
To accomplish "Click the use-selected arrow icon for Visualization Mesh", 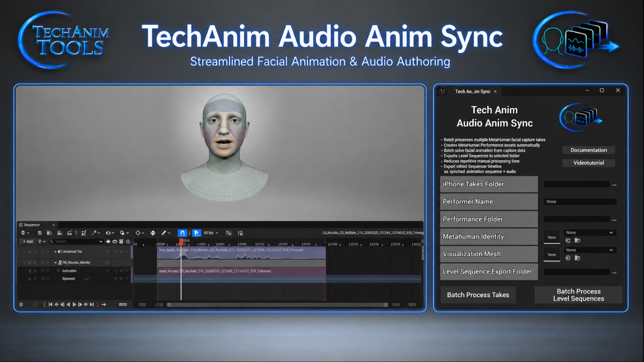I will pos(568,258).
